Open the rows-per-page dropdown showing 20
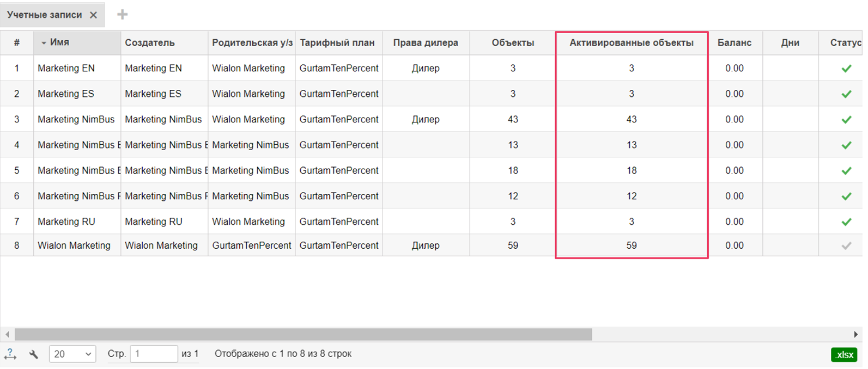868x369 pixels. click(x=72, y=354)
